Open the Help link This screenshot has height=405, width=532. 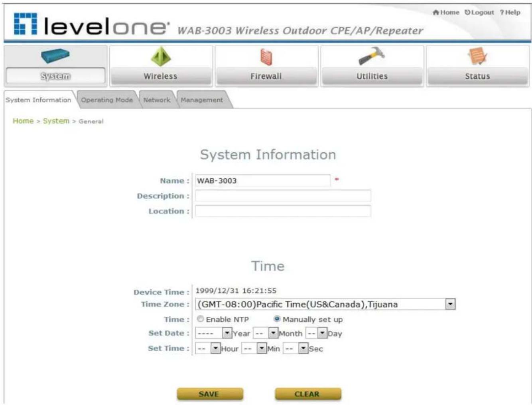510,12
